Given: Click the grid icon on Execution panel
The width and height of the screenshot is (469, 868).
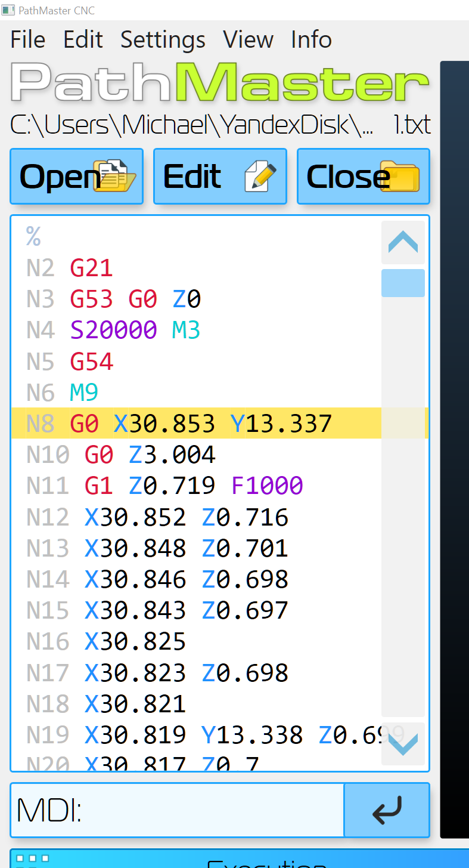Looking at the screenshot, I should tap(32, 860).
